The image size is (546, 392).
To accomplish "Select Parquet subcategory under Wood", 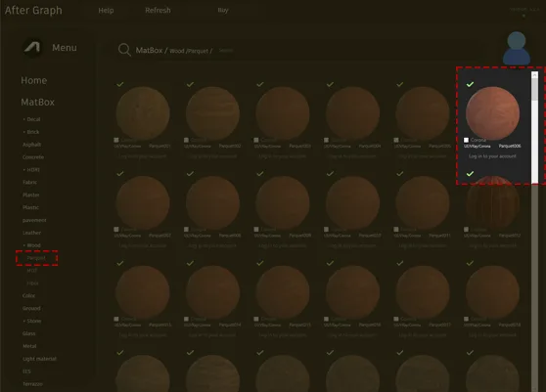I will coord(36,258).
